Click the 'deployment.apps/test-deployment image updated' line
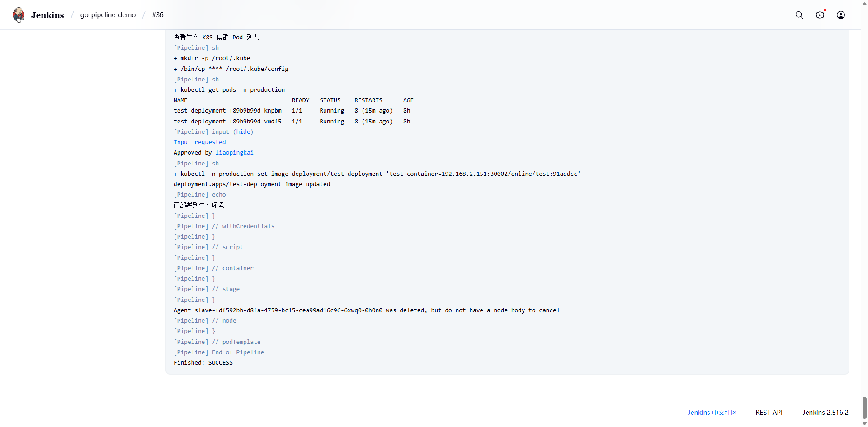Image resolution: width=868 pixels, height=427 pixels. pyautogui.click(x=252, y=184)
